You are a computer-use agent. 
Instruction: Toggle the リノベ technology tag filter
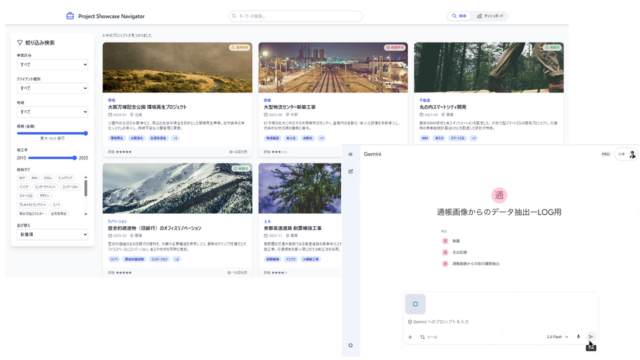56,205
